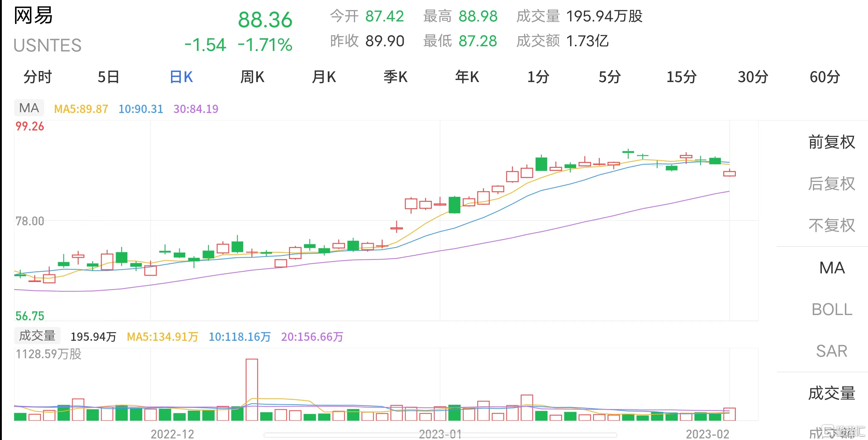Open the 周K weekly chart tab

(252, 77)
